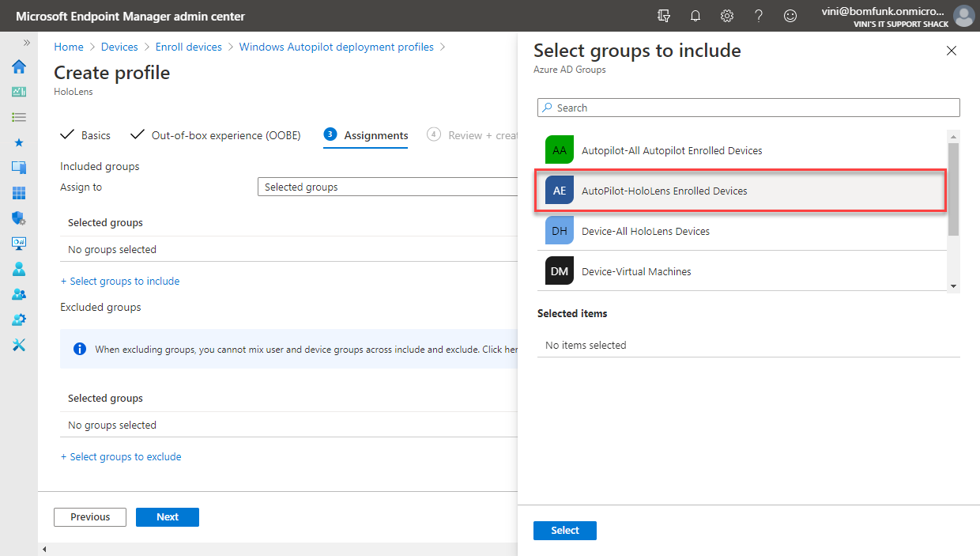
Task: Choose AutoPilot-HoloLens Enrolled Devices group
Action: 742,191
